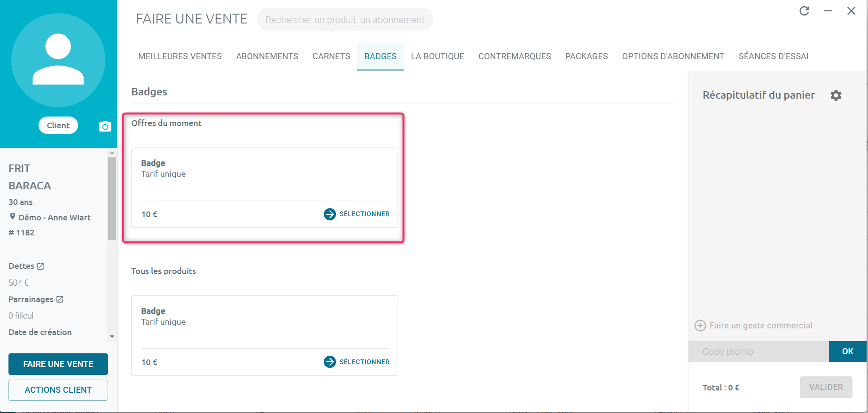
Task: Click the Tous les produits heading
Action: click(x=164, y=271)
